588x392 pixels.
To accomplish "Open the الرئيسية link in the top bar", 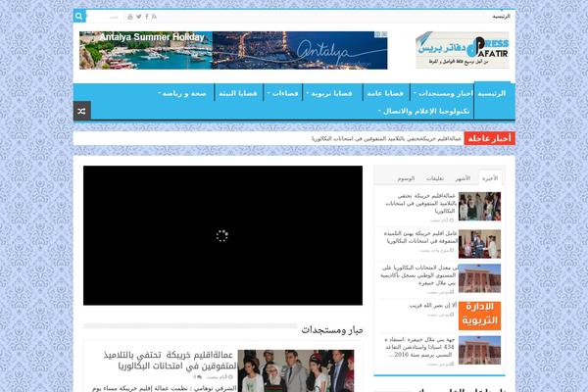I will [501, 17].
